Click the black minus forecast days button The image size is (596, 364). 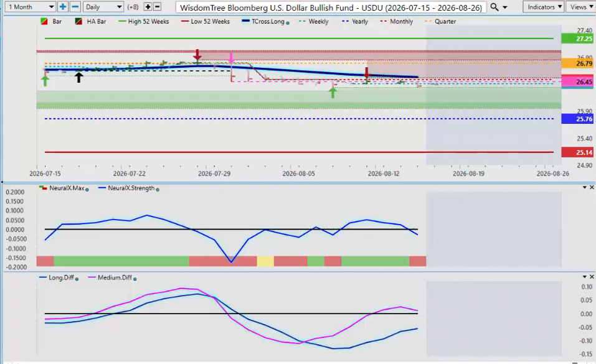(157, 7)
